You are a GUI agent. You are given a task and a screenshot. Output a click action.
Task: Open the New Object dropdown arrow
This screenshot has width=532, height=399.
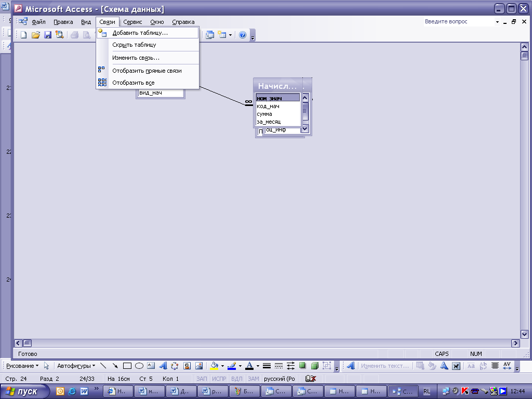coord(230,35)
